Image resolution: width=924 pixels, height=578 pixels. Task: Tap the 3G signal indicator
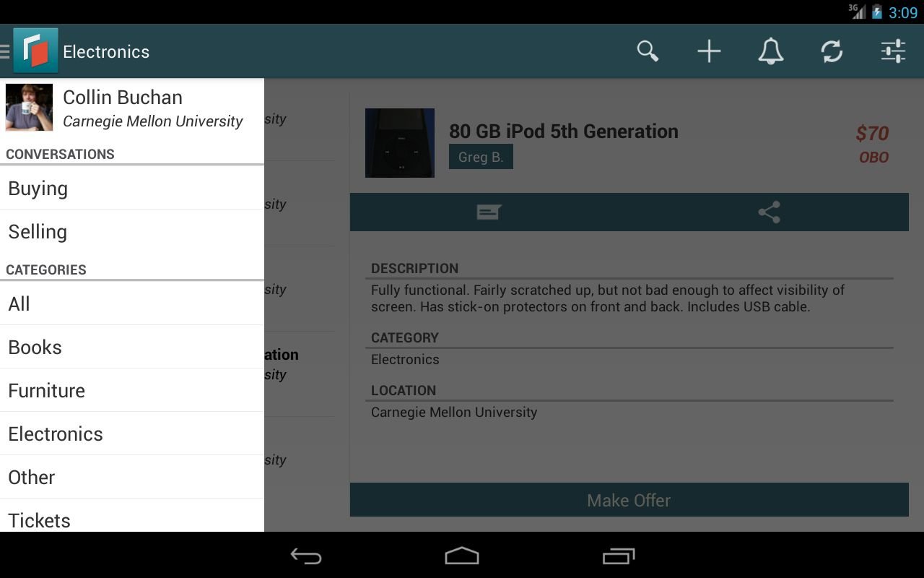tap(857, 12)
